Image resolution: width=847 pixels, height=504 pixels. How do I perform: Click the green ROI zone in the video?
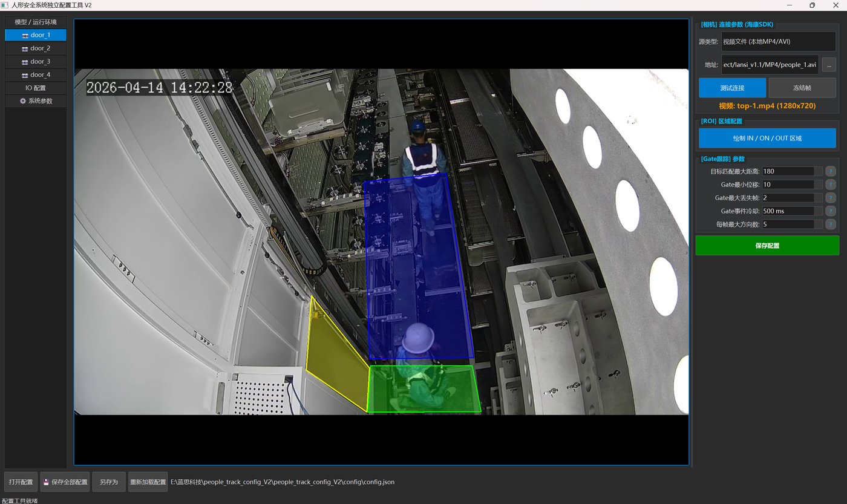(x=423, y=388)
